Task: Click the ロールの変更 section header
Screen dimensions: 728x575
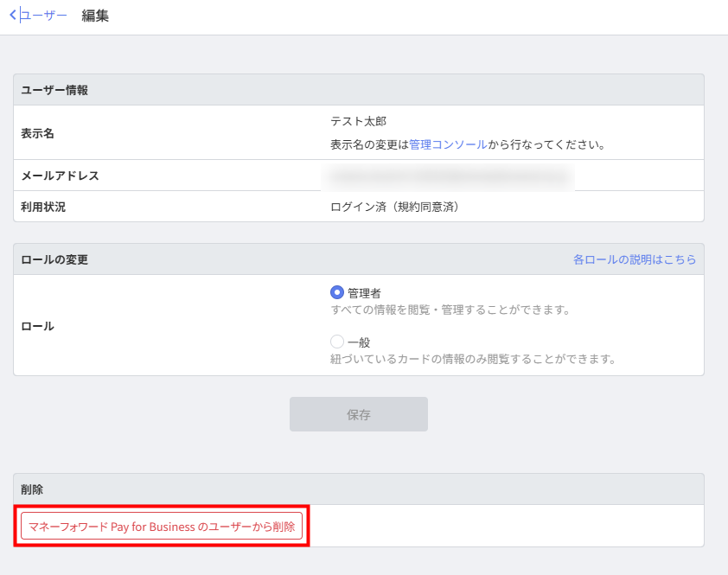Action: click(54, 259)
